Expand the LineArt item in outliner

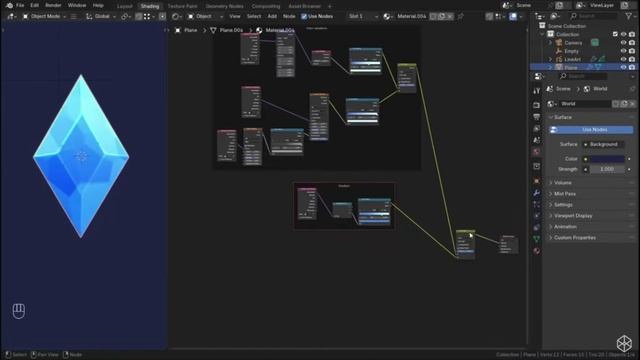[550, 59]
